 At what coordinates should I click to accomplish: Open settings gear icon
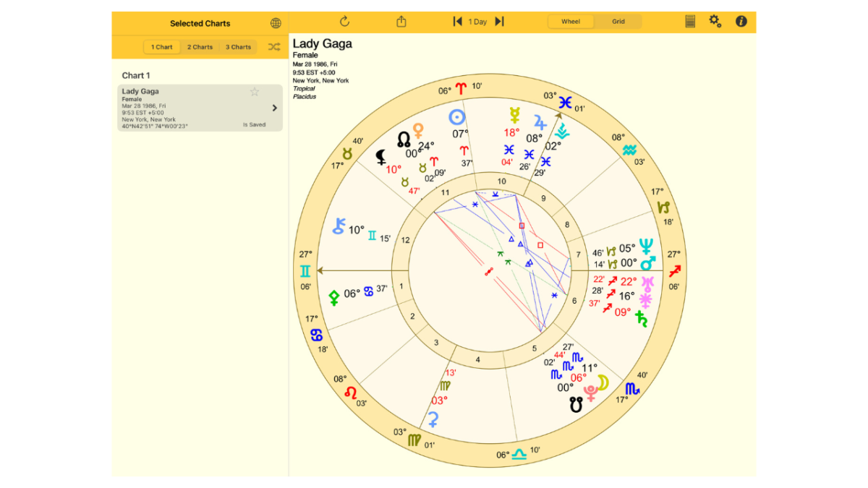[x=715, y=21]
